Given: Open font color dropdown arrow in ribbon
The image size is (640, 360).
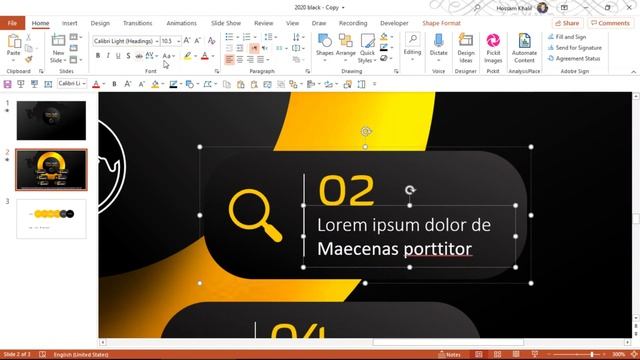Looking at the screenshot, I should tap(213, 56).
